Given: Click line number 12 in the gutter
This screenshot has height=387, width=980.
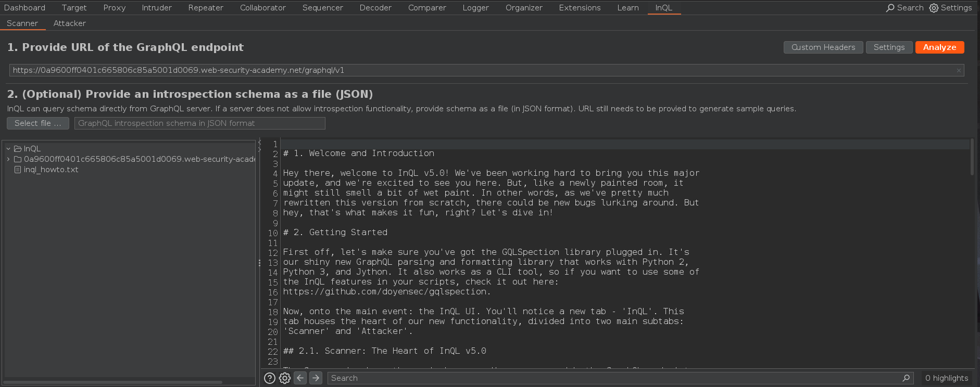Looking at the screenshot, I should [x=273, y=253].
